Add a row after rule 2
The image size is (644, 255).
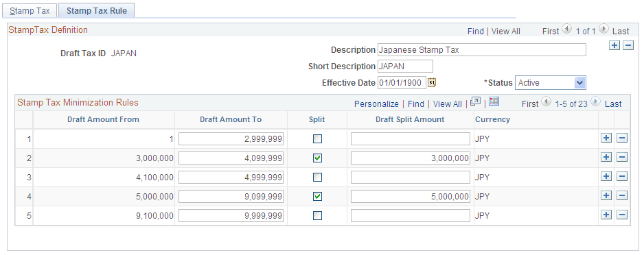pos(606,158)
